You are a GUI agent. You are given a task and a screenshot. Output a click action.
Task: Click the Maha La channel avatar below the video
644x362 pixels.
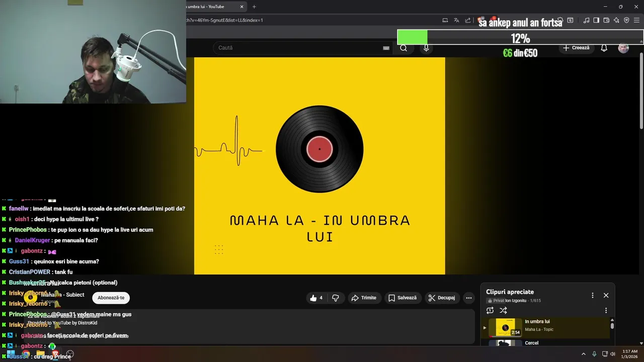(x=31, y=298)
